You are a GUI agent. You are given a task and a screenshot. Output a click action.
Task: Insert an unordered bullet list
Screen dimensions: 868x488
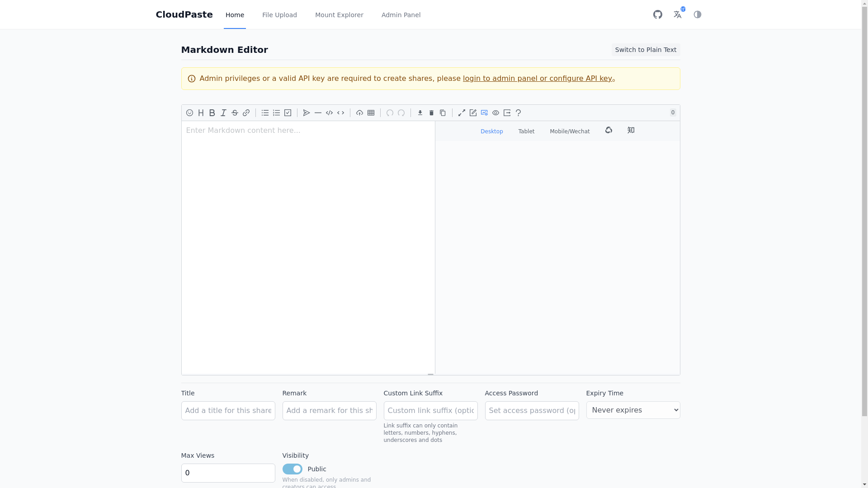point(265,113)
